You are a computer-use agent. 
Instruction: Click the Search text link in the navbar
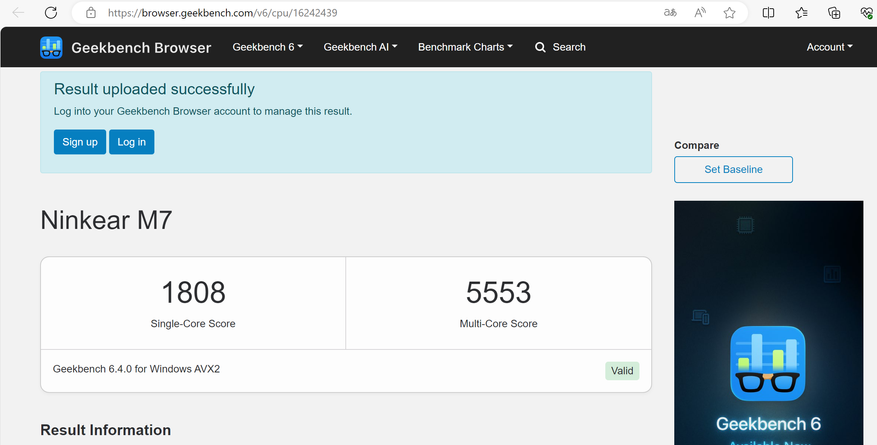(x=569, y=47)
